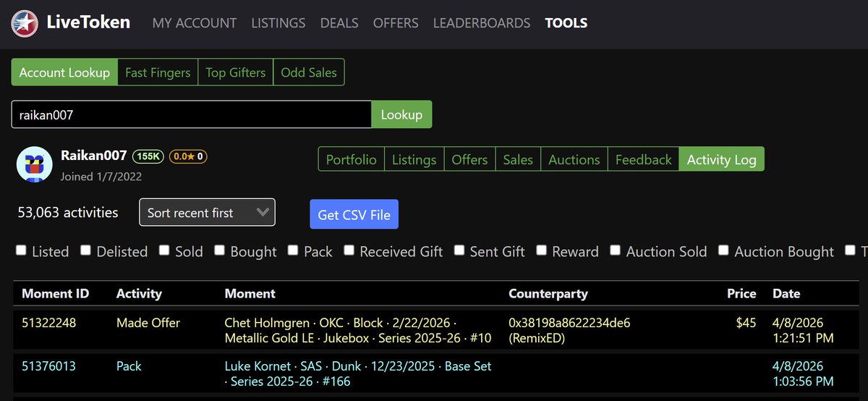Screen dimensions: 868x401
Task: Switch to the Top Gifters tab
Action: [x=236, y=72]
